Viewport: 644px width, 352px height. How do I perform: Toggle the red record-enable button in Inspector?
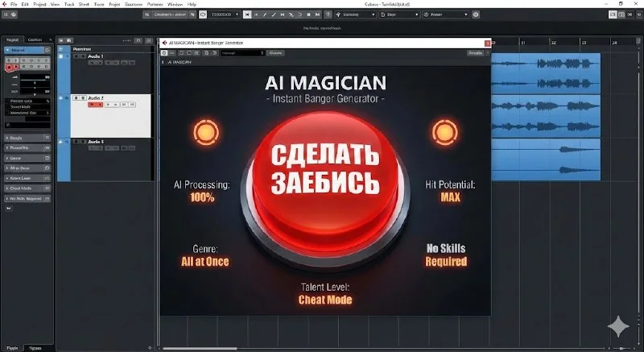point(10,68)
